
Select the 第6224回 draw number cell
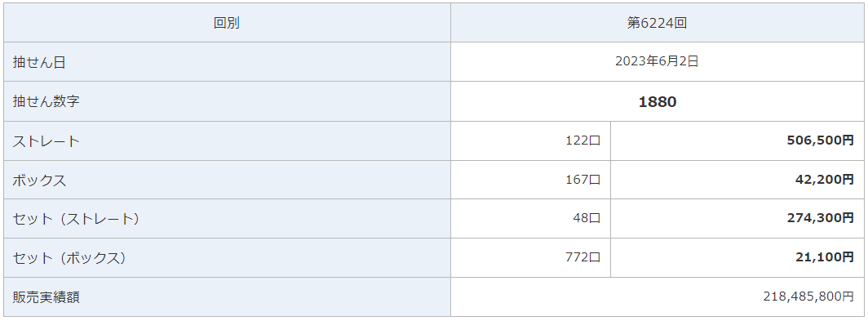[657, 23]
